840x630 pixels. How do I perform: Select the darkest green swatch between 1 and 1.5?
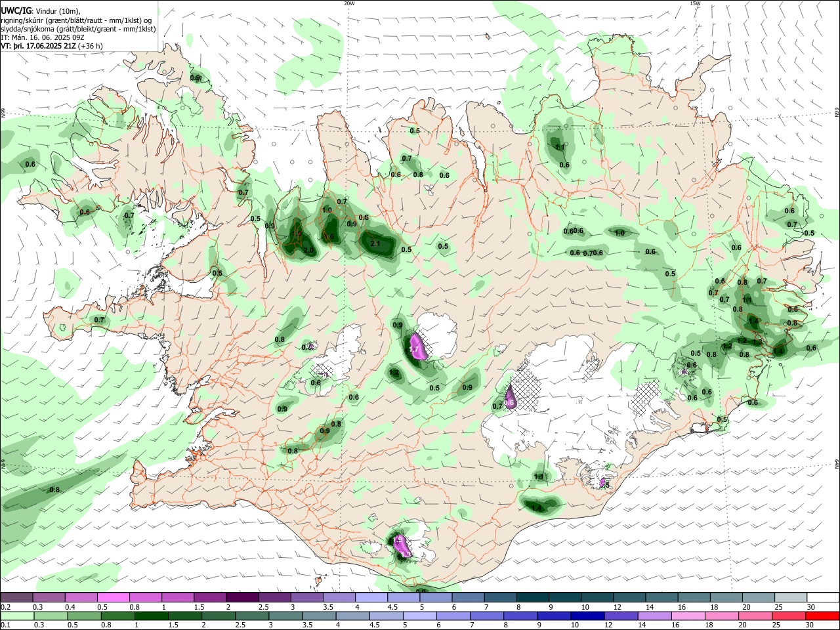152,616
